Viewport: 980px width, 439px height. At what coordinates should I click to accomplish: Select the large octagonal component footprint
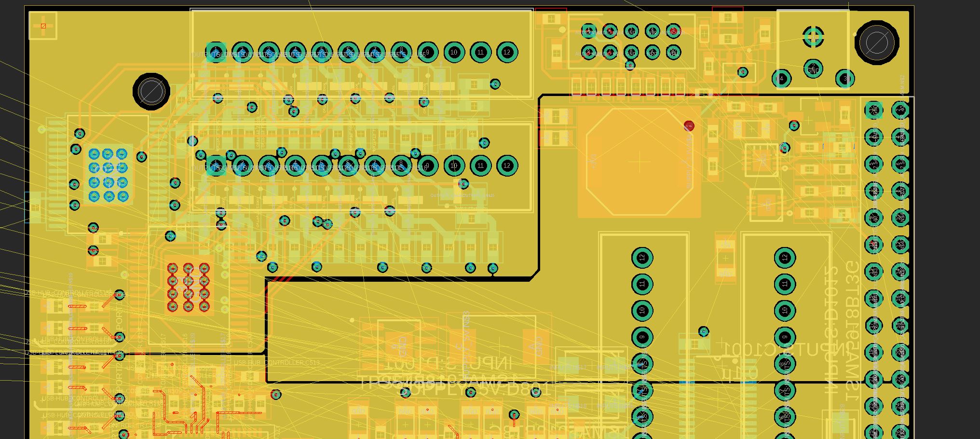639,162
